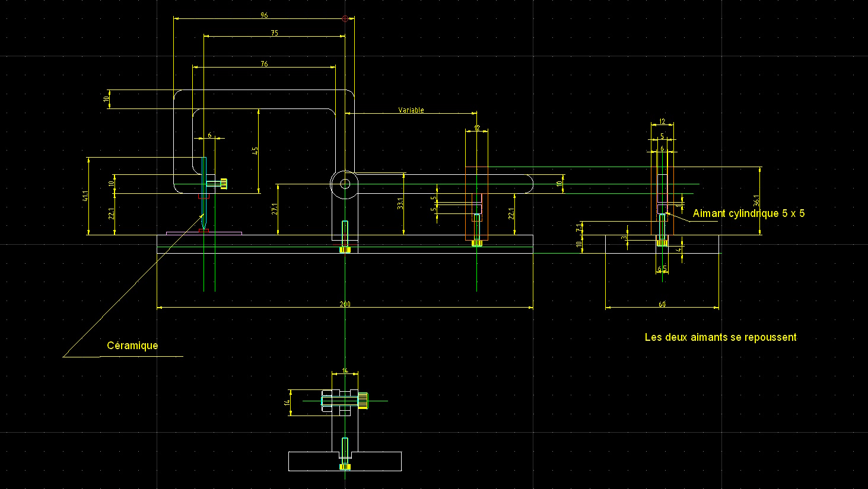
Task: Select the vertical 41.1 dimension text
Action: 86,196
